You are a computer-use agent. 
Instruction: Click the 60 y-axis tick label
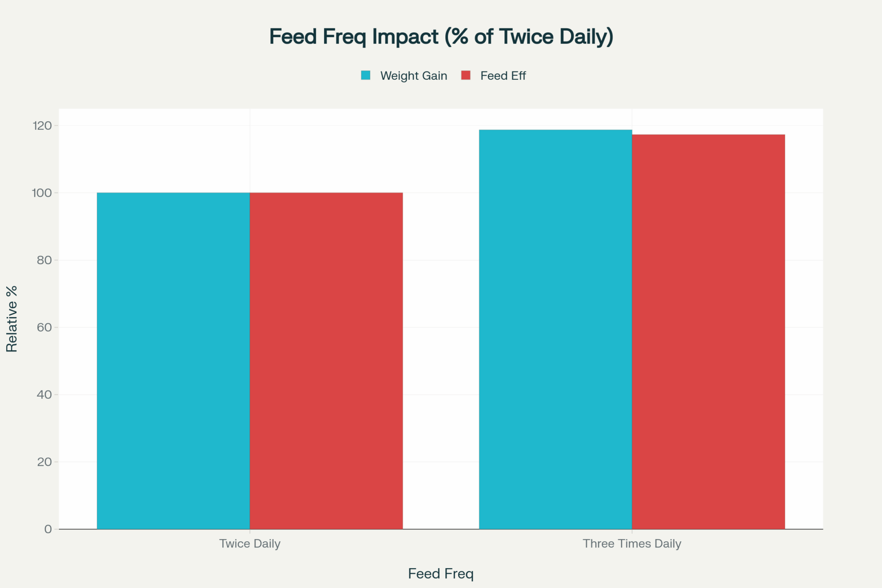click(x=44, y=327)
